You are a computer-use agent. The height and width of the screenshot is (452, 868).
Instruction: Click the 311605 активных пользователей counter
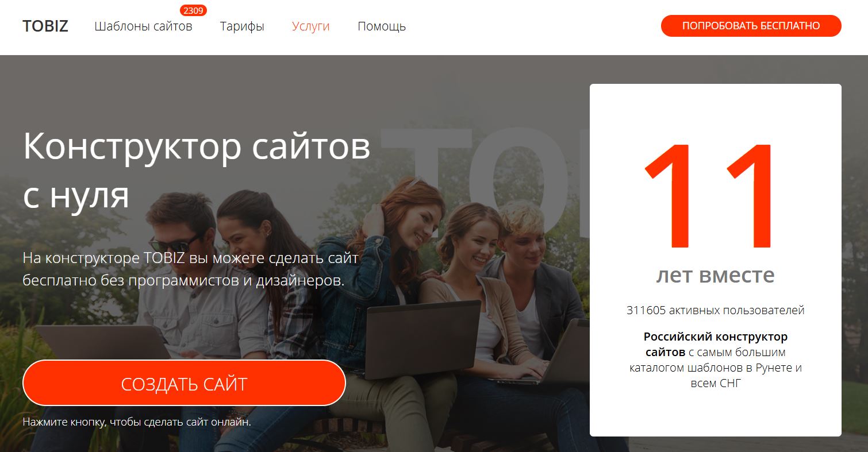click(x=715, y=310)
